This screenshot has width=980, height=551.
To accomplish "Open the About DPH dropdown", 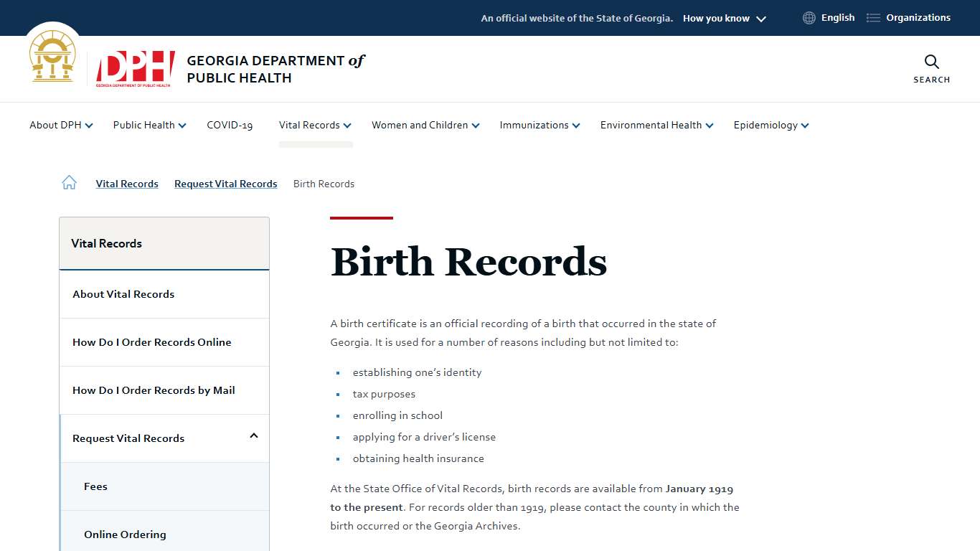I will [60, 125].
